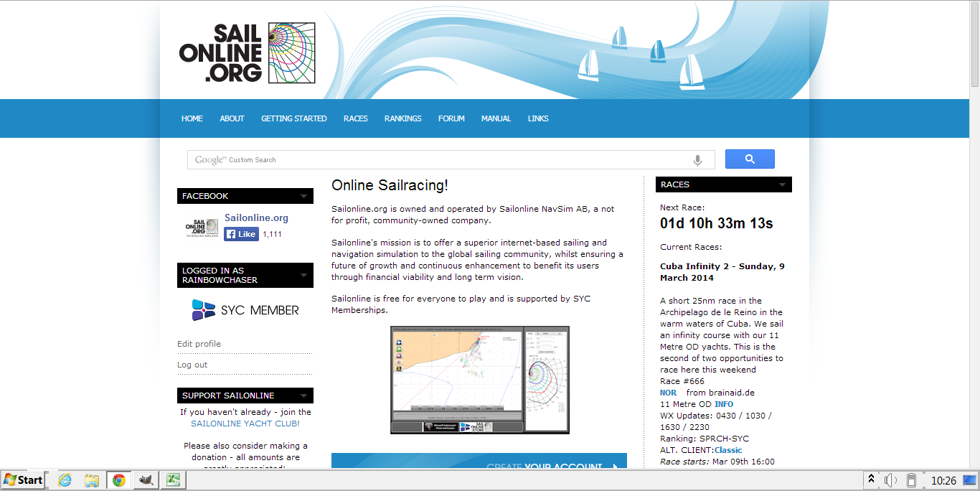980x491 pixels.
Task: Open the Sailonline logo thumbnail in Facebook widget
Action: [202, 229]
